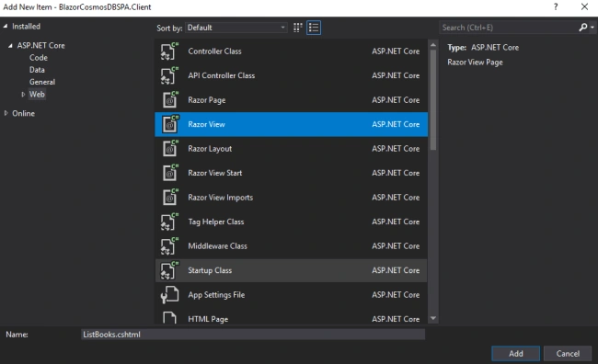598x364 pixels.
Task: Choose the Razor Layout template name
Action: tap(210, 149)
